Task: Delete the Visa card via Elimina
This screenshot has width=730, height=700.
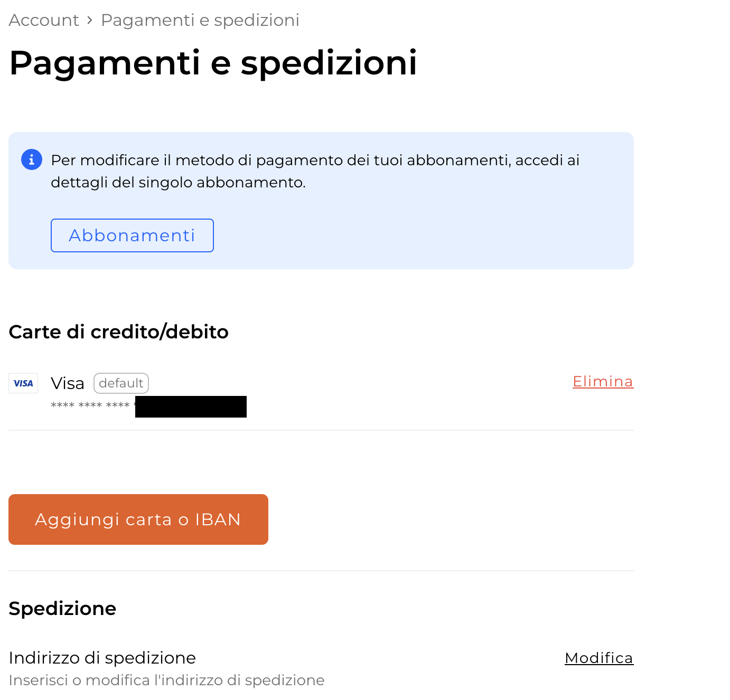Action: tap(603, 381)
